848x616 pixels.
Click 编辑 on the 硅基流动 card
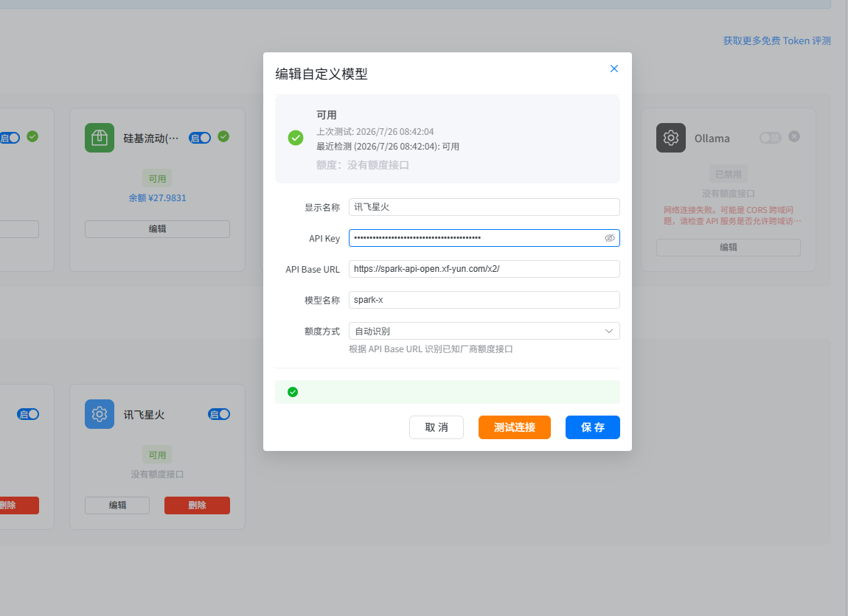tap(157, 228)
